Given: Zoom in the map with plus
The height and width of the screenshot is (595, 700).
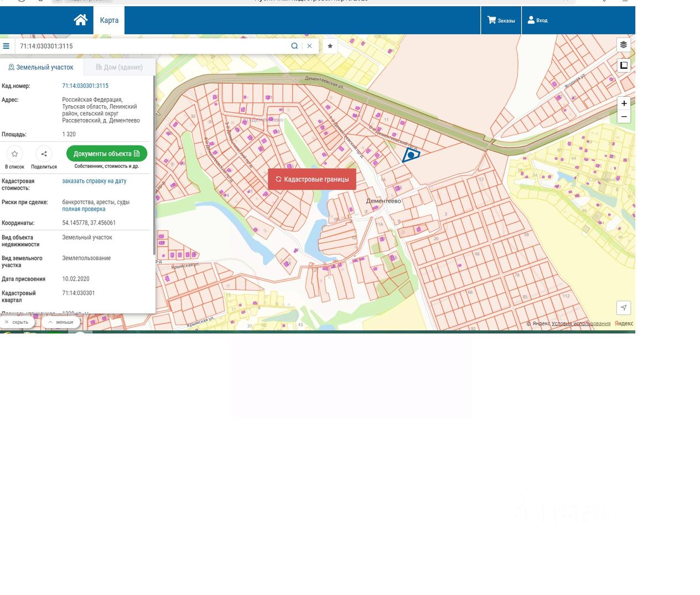Looking at the screenshot, I should click(x=624, y=103).
